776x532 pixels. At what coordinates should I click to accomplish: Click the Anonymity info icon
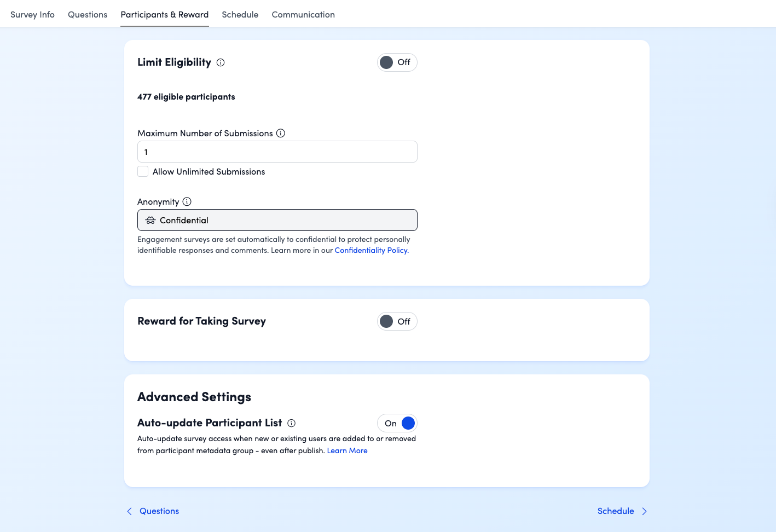[x=187, y=201]
